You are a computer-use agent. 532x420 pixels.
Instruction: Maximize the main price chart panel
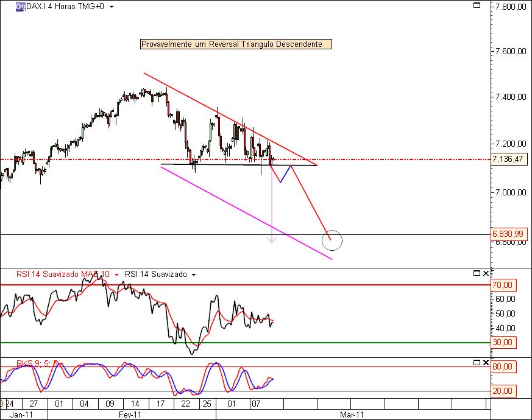(x=477, y=5)
